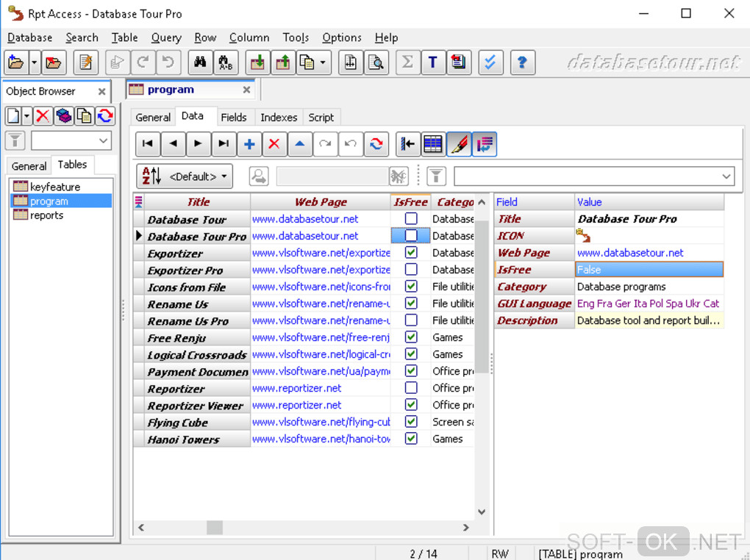Expand the filter combo box above the grid

coord(726,176)
